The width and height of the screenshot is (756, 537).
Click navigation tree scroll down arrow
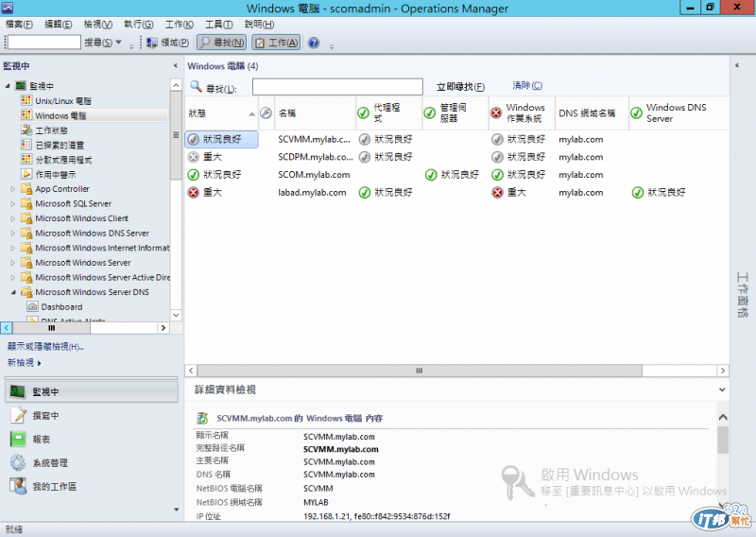tap(176, 315)
